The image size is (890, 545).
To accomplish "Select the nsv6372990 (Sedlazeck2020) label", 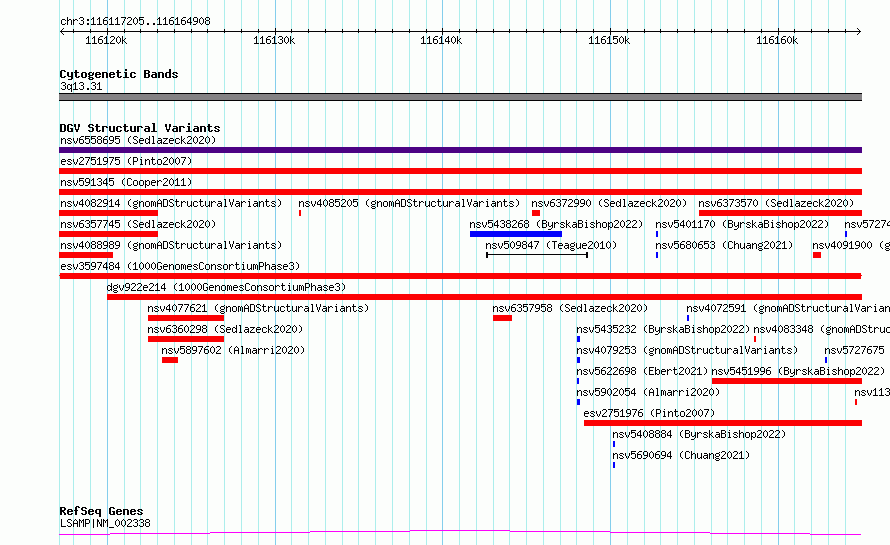I will coord(609,203).
